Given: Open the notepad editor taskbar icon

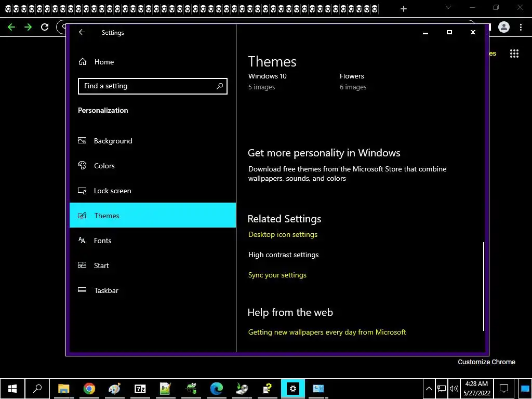Looking at the screenshot, I should click(165, 389).
